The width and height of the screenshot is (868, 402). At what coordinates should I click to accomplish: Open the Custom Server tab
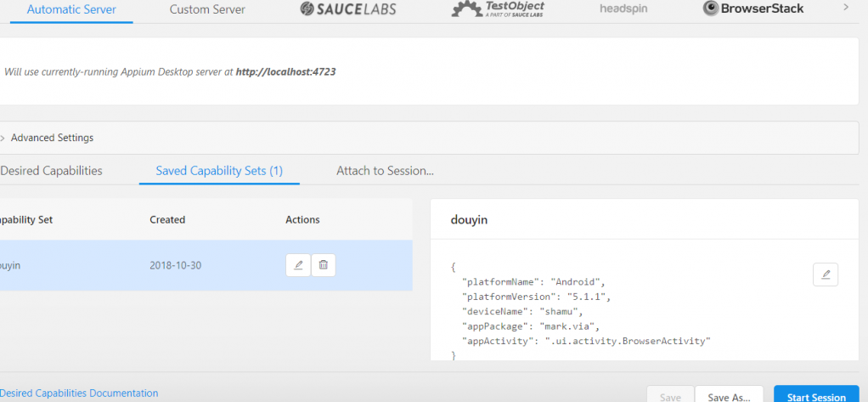click(x=207, y=10)
